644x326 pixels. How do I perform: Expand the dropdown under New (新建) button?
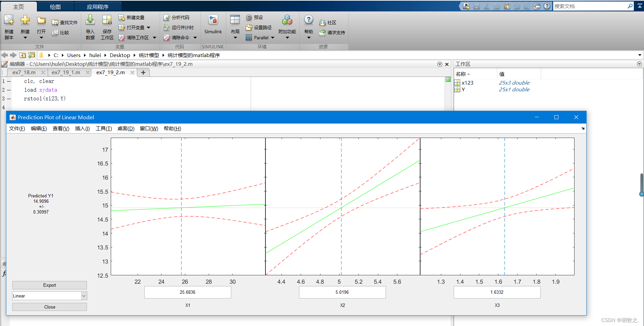coord(25,38)
